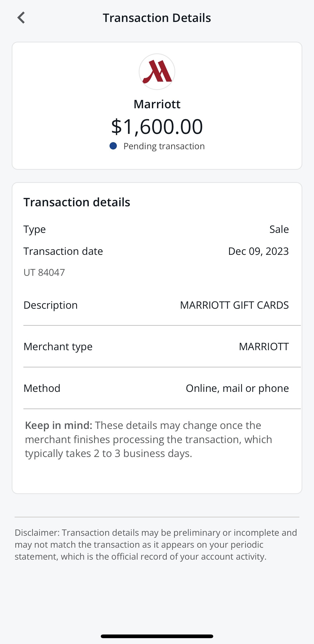
Task: Tap the Online, mail or phone method
Action: coord(237,388)
